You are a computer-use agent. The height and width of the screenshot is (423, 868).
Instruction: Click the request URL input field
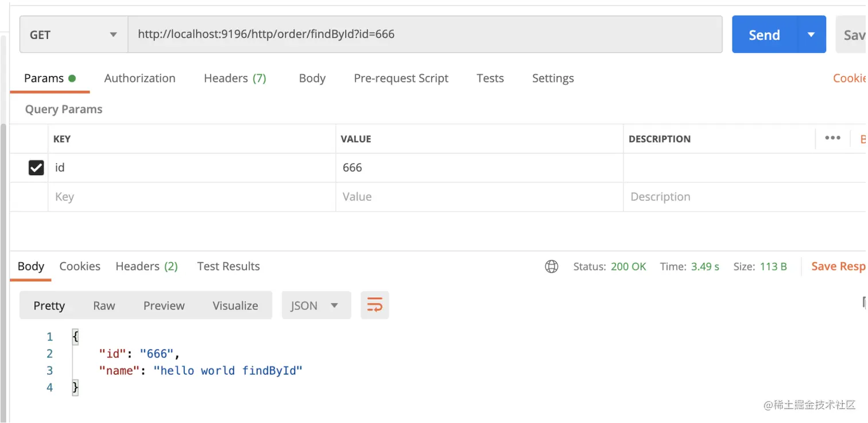425,34
